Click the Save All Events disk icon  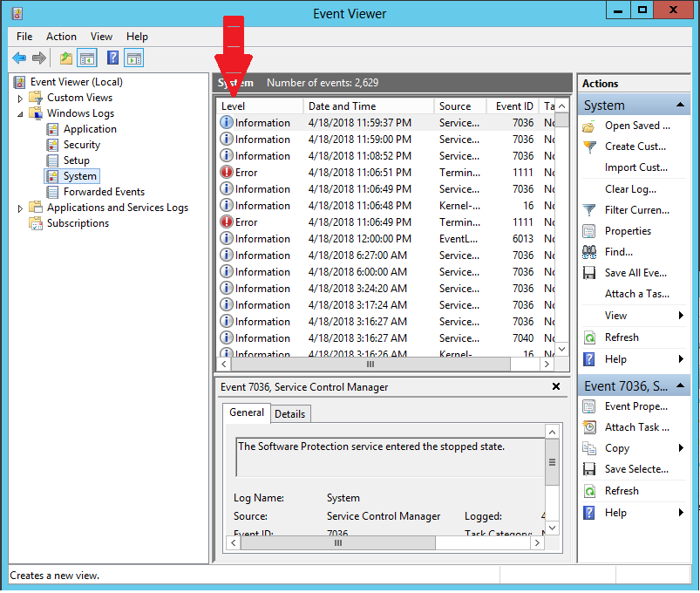(589, 273)
